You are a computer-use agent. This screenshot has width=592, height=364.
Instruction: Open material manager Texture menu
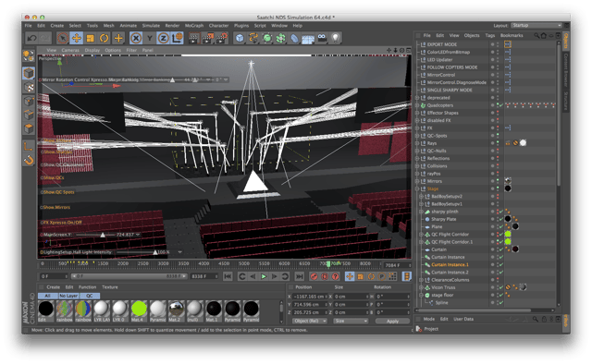[x=110, y=287]
